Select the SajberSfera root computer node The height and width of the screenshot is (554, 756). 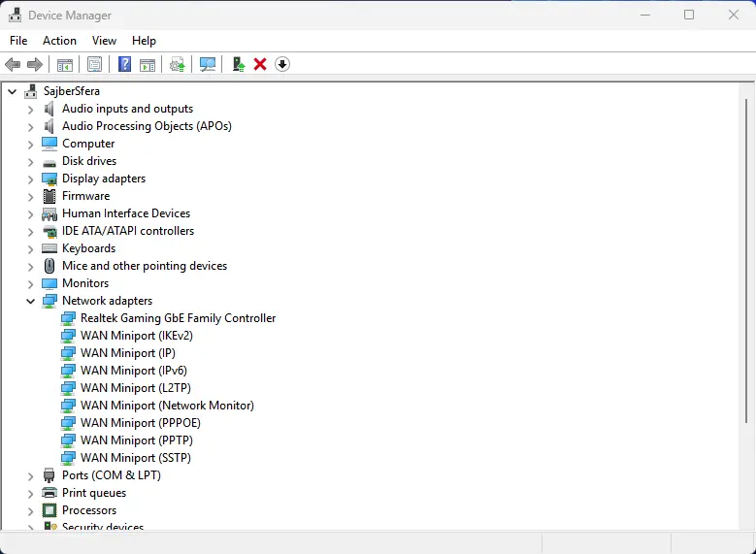click(x=74, y=91)
